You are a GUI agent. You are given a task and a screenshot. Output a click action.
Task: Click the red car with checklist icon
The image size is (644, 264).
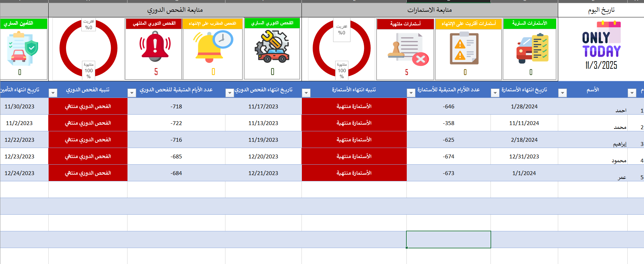[x=532, y=48]
